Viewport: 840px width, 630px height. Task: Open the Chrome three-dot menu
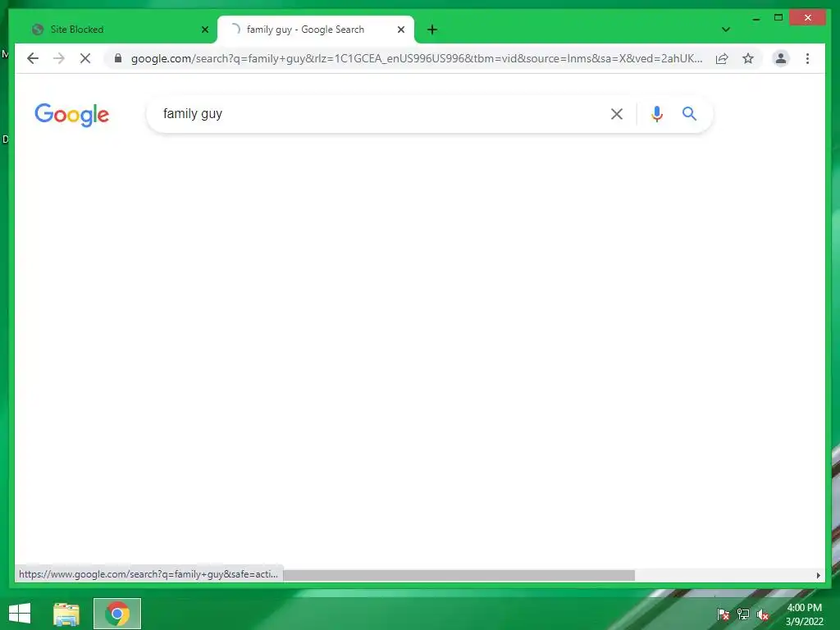pyautogui.click(x=807, y=58)
